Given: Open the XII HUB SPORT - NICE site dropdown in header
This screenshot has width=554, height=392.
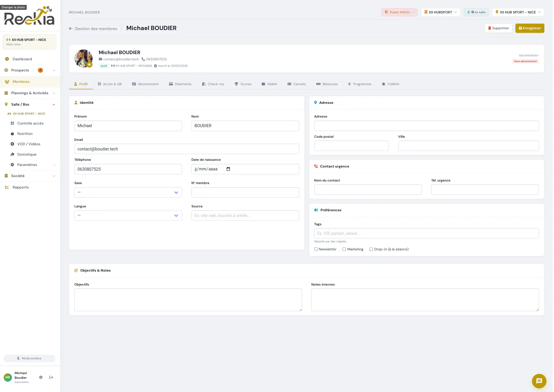Looking at the screenshot, I should (x=518, y=12).
